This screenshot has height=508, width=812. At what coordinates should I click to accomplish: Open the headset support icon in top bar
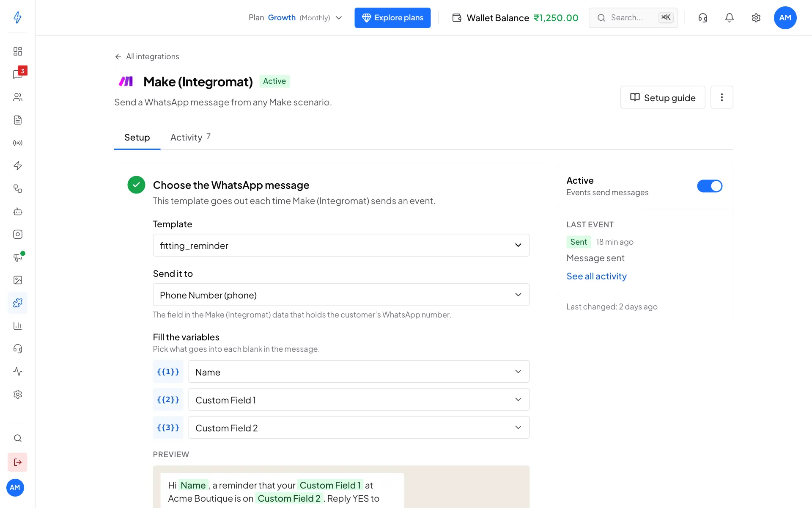702,18
